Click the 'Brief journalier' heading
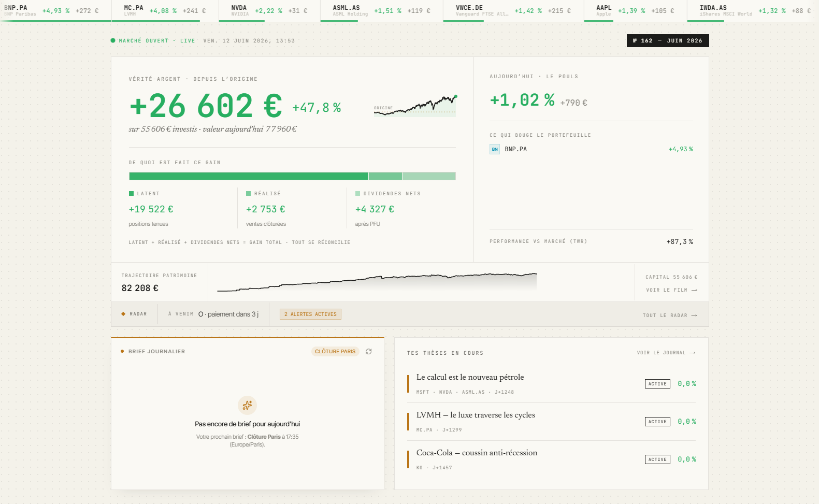The height and width of the screenshot is (504, 819). click(156, 351)
